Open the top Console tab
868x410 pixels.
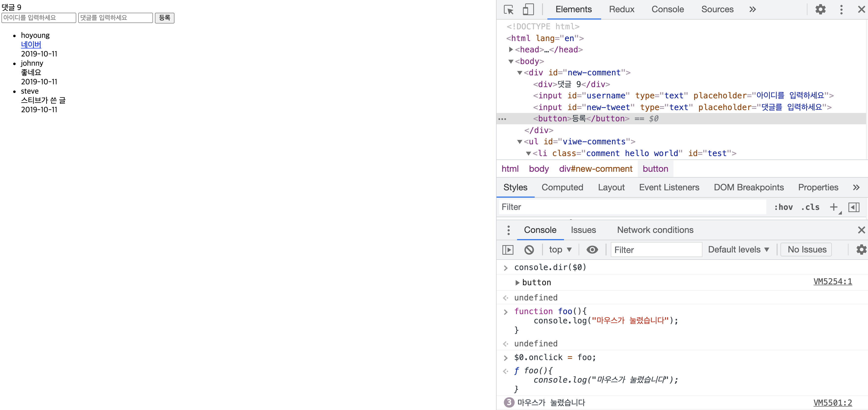click(667, 10)
